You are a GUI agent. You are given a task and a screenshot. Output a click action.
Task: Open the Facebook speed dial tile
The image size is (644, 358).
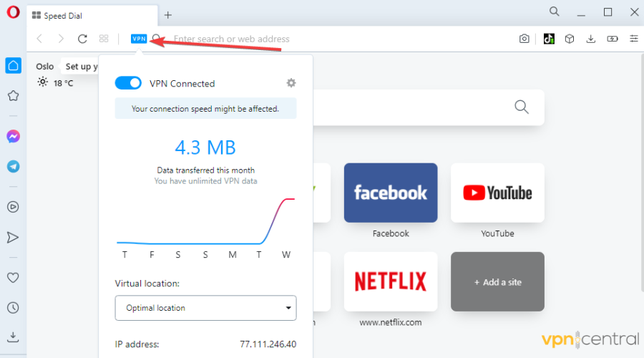click(x=391, y=193)
